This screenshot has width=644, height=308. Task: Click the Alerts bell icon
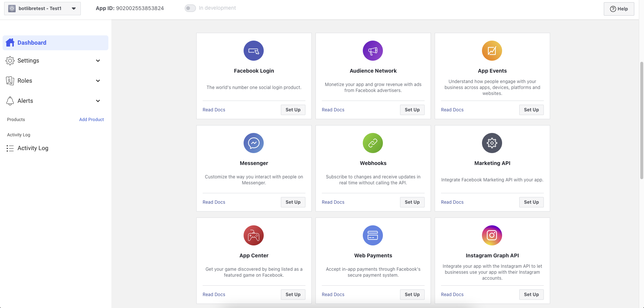click(x=10, y=101)
